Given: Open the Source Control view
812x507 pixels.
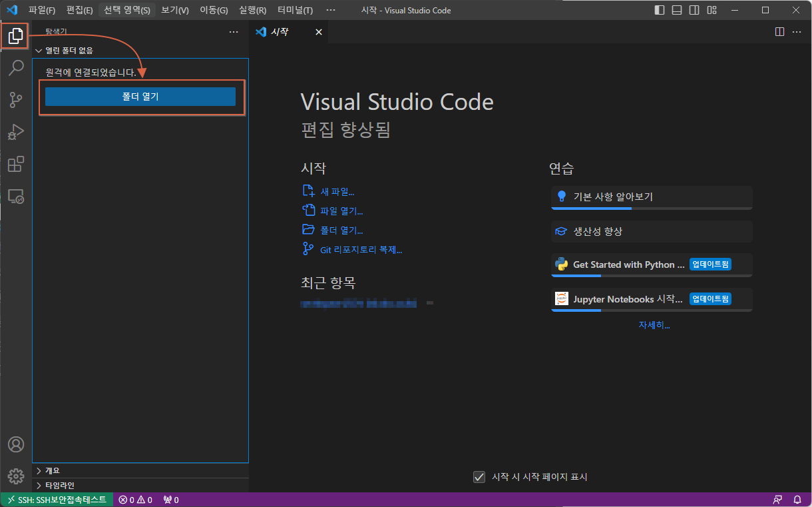Looking at the screenshot, I should tap(15, 100).
